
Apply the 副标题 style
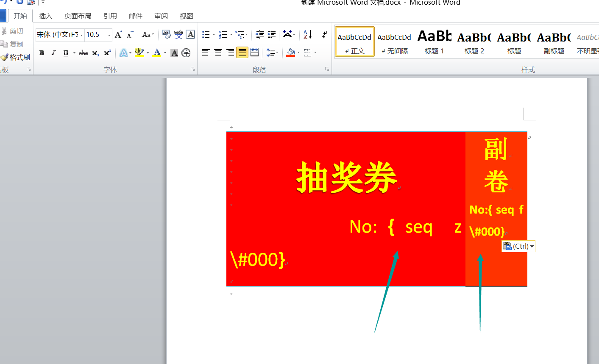coord(554,42)
